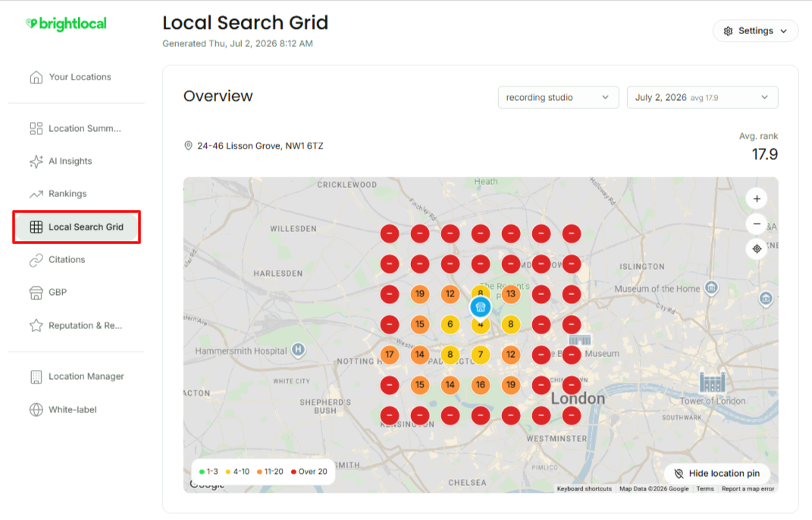
Task: Open AI Insights sparkle icon
Action: [x=36, y=161]
